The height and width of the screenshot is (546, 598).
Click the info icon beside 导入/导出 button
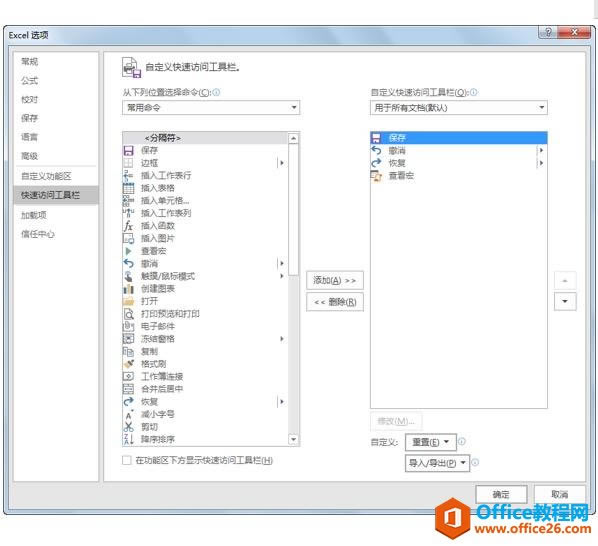click(475, 462)
